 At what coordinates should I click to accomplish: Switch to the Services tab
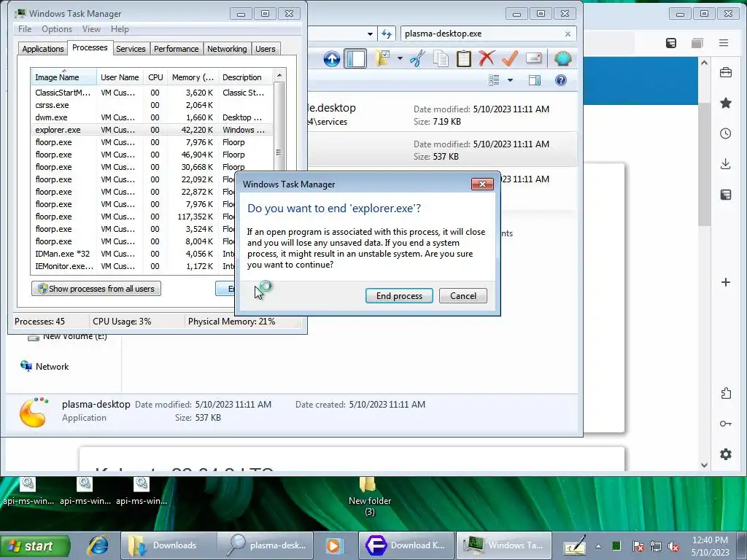pyautogui.click(x=131, y=49)
